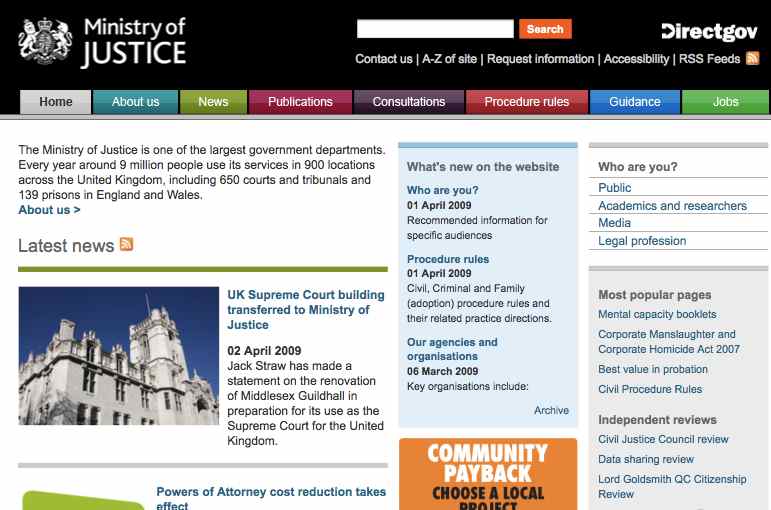Open Corporate Manslaughter and Homicide Act 2007
Screen dimensions: 771x510
pos(669,342)
